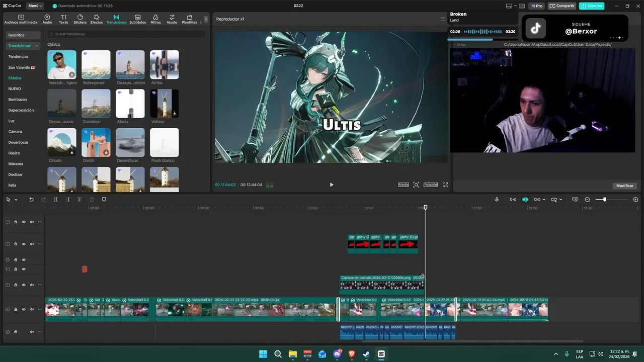Select the Favoritos category

tap(23, 35)
